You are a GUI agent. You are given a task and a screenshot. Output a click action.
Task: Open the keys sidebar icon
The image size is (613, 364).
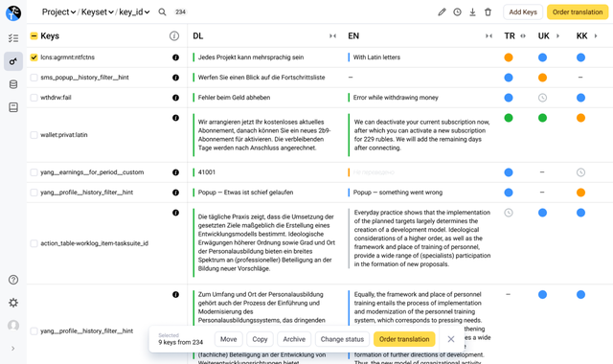(13, 61)
